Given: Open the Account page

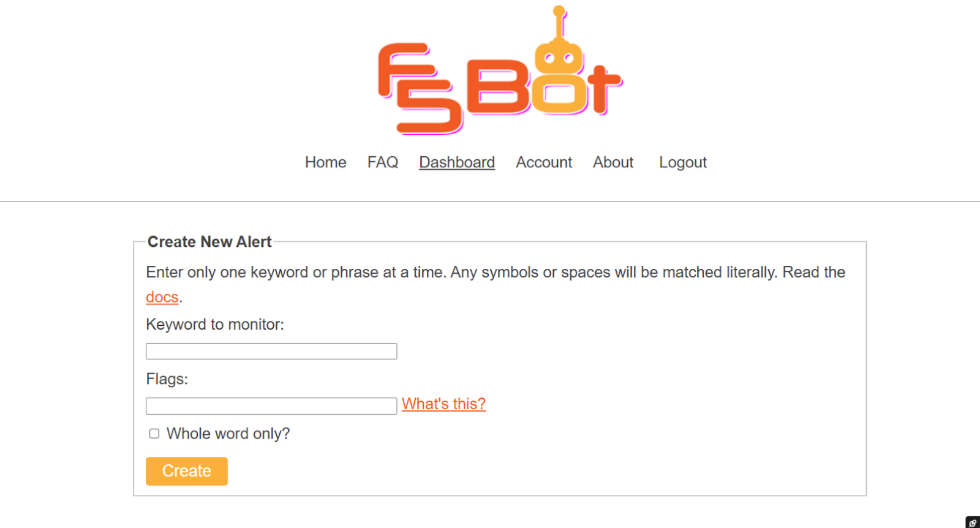Looking at the screenshot, I should coord(543,162).
